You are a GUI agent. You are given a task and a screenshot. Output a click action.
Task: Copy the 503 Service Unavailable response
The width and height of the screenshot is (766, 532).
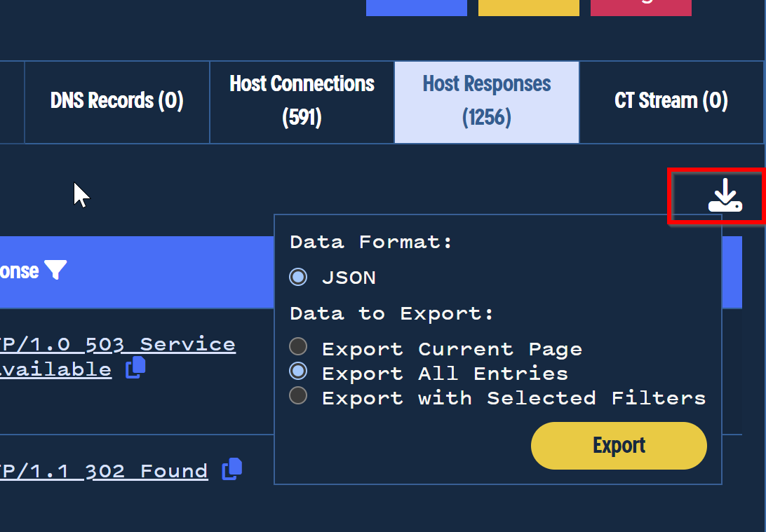135,367
